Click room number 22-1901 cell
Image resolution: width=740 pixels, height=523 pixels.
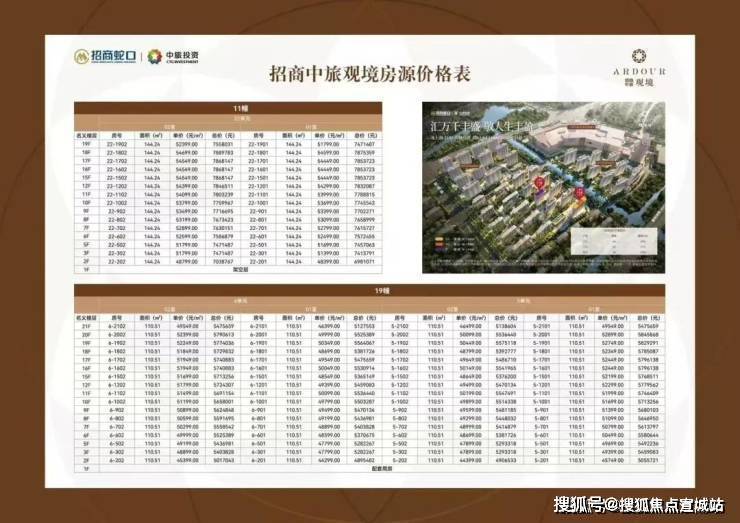(x=256, y=143)
